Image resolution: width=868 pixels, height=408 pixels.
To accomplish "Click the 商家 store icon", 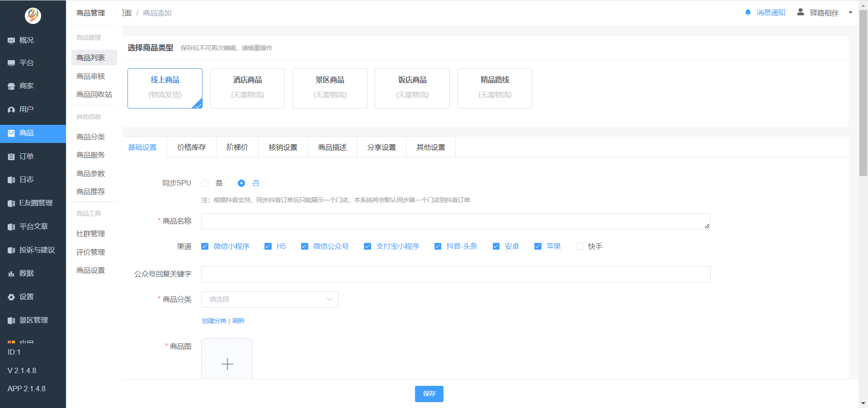I will (x=11, y=86).
